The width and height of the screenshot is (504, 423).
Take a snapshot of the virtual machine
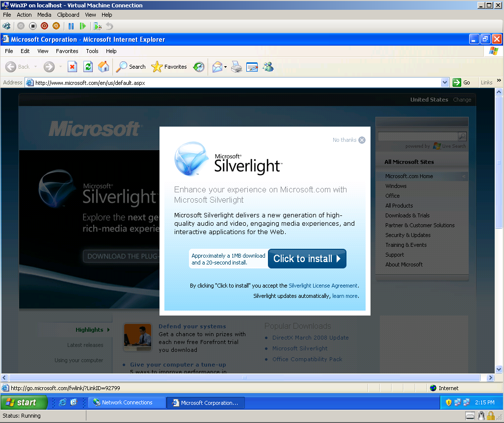[97, 26]
